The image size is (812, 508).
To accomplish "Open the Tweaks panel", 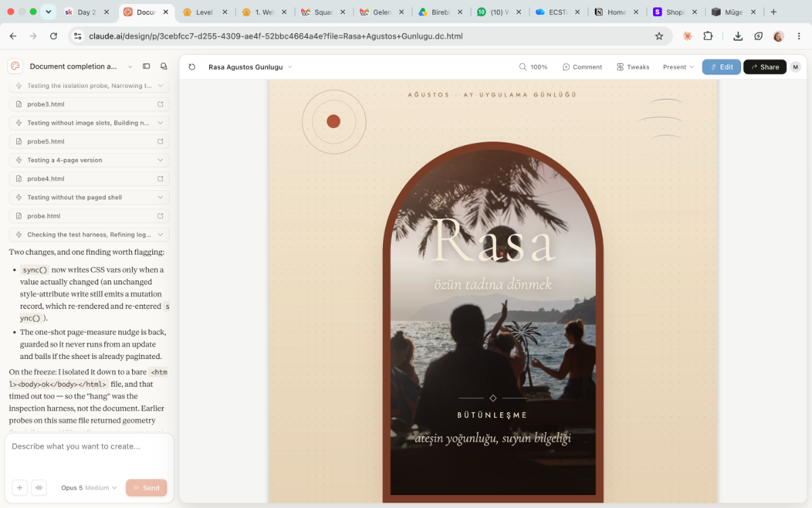I will (633, 67).
